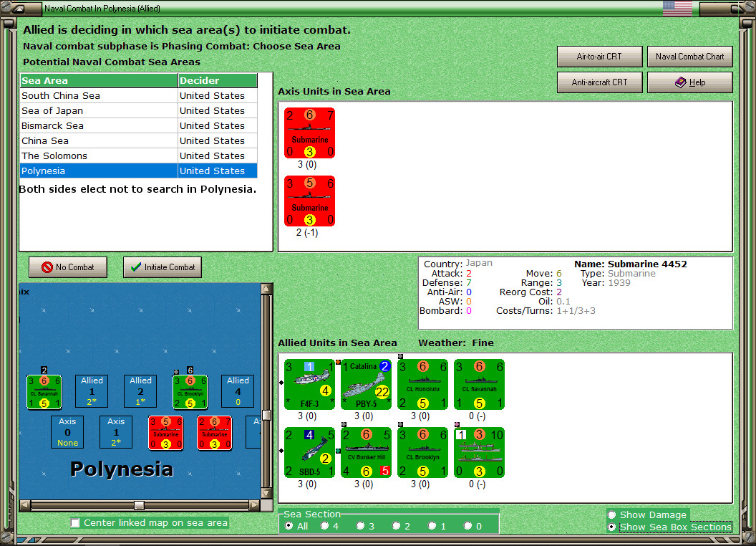Choose Sea Section All radio button

(x=289, y=526)
